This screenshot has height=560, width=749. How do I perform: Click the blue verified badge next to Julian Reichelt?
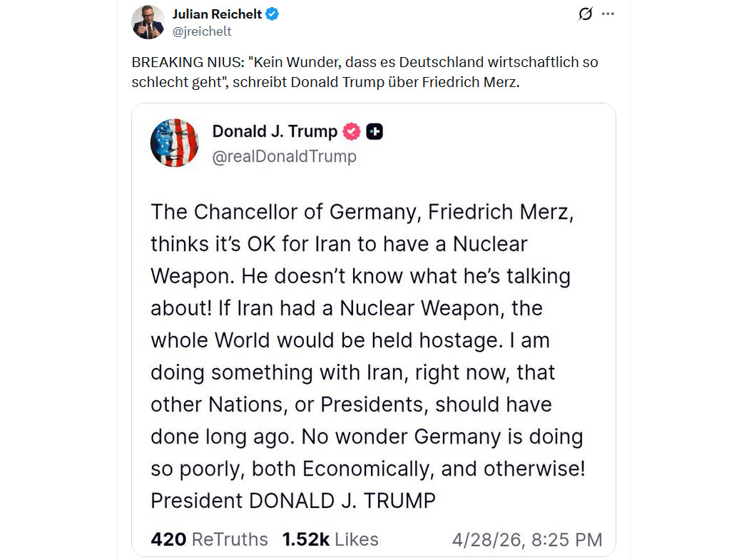tap(272, 14)
